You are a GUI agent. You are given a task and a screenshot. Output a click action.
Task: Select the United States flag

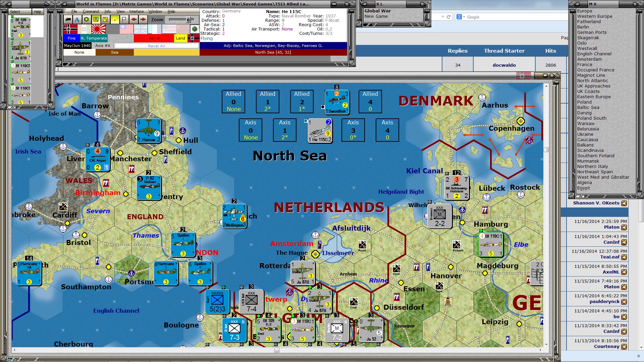[169, 29]
